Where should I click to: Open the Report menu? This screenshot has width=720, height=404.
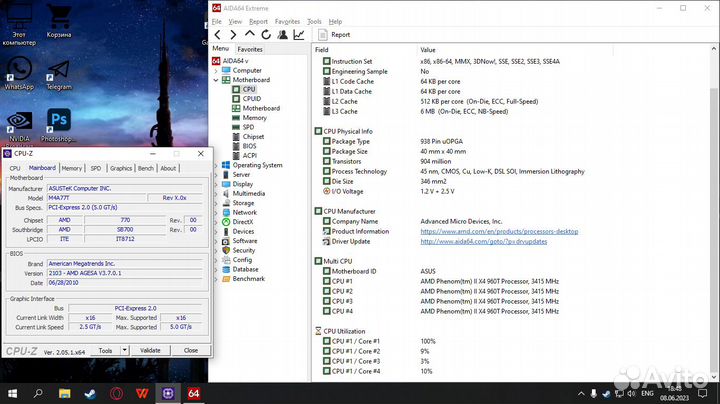point(258,22)
